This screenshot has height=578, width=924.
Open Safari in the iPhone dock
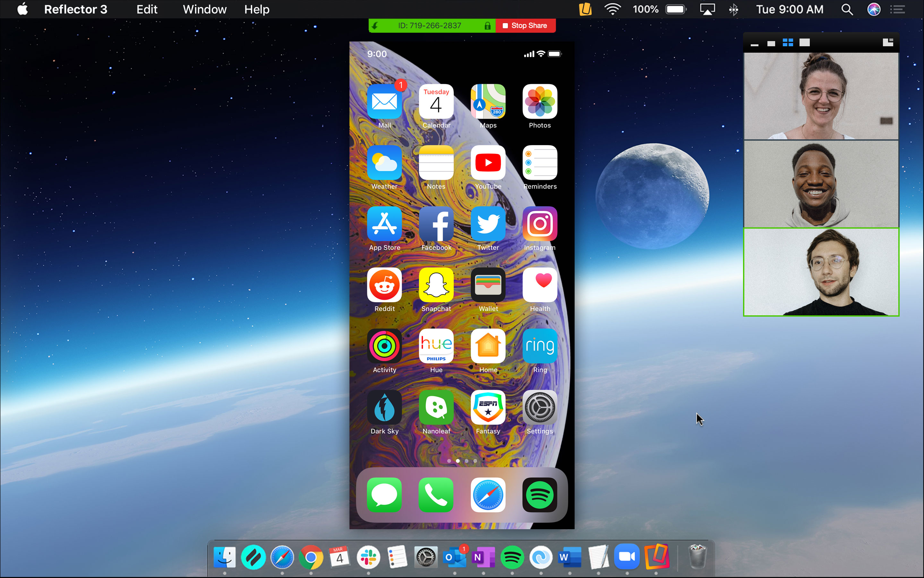488,495
